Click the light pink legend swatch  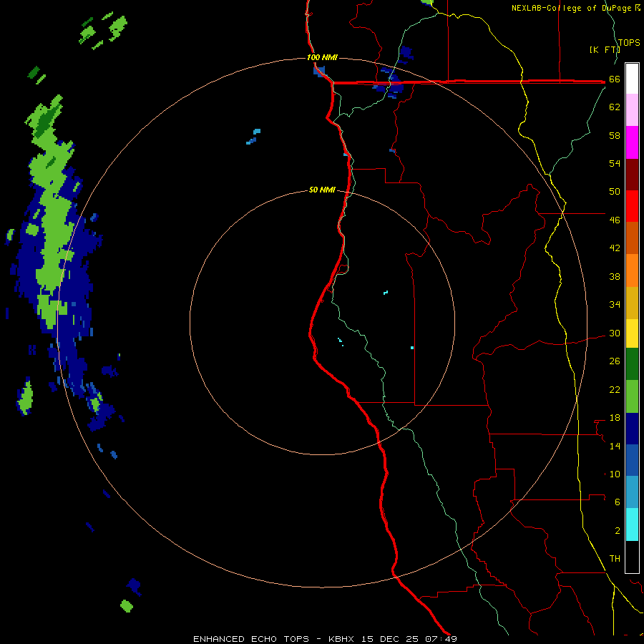(632, 109)
